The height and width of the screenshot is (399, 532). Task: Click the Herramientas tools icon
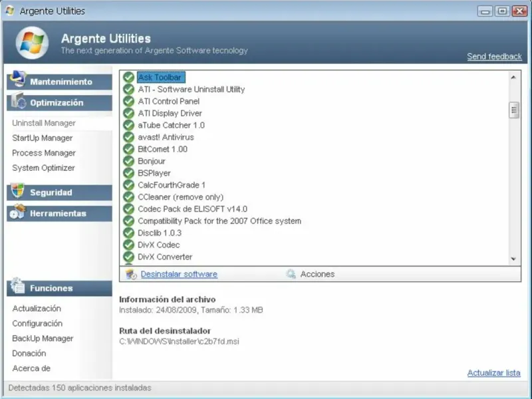click(18, 211)
